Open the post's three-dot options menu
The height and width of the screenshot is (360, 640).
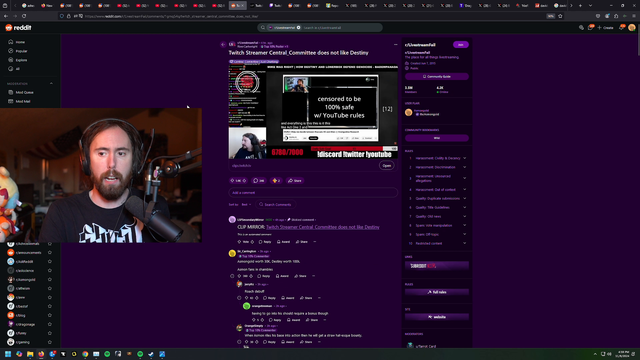[396, 44]
